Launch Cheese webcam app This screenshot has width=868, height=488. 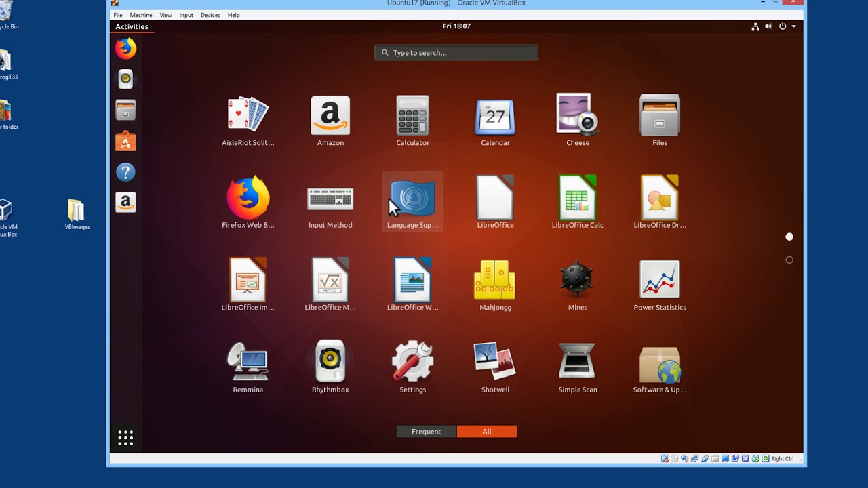point(578,121)
